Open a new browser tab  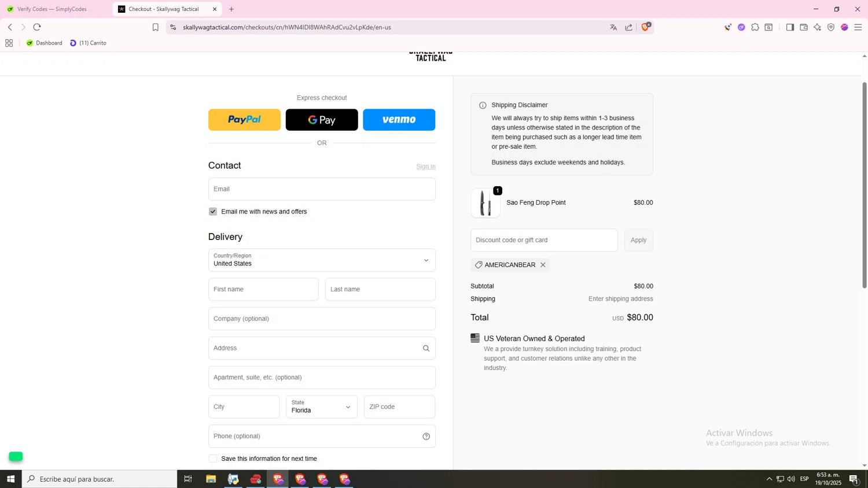point(231,9)
